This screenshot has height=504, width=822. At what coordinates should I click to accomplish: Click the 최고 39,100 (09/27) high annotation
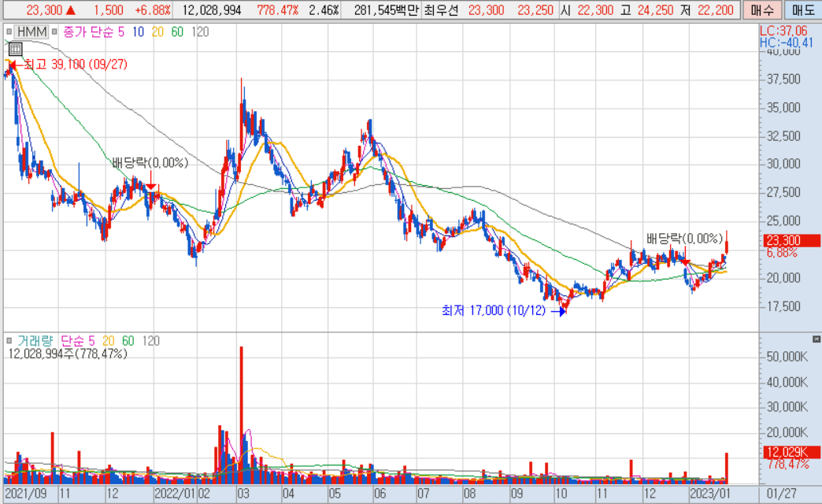(76, 65)
